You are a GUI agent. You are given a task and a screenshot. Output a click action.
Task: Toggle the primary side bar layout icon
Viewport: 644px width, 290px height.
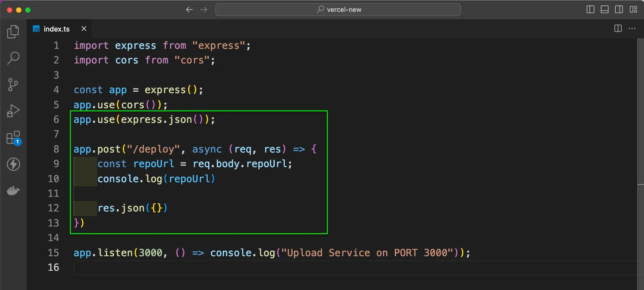coord(591,10)
